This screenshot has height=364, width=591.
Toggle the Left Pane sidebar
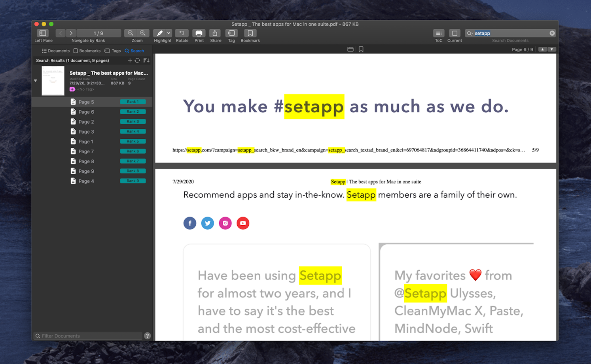43,33
